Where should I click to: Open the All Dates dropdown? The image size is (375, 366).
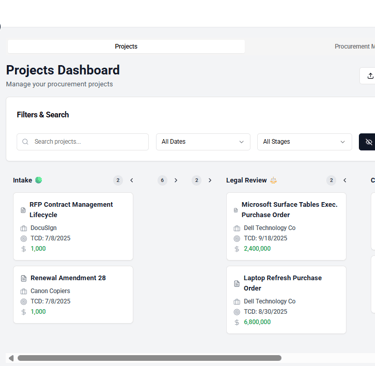point(203,142)
